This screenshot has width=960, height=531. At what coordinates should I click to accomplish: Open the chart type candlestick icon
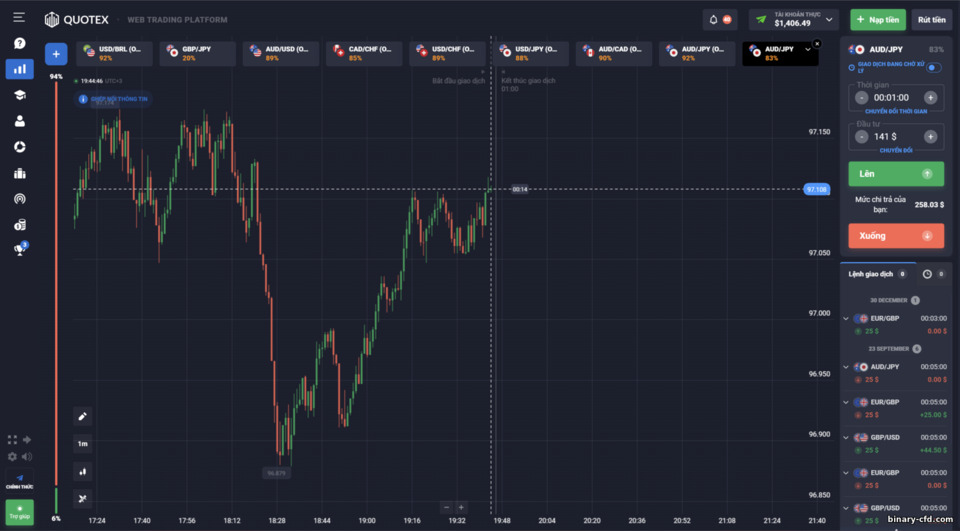coord(83,472)
